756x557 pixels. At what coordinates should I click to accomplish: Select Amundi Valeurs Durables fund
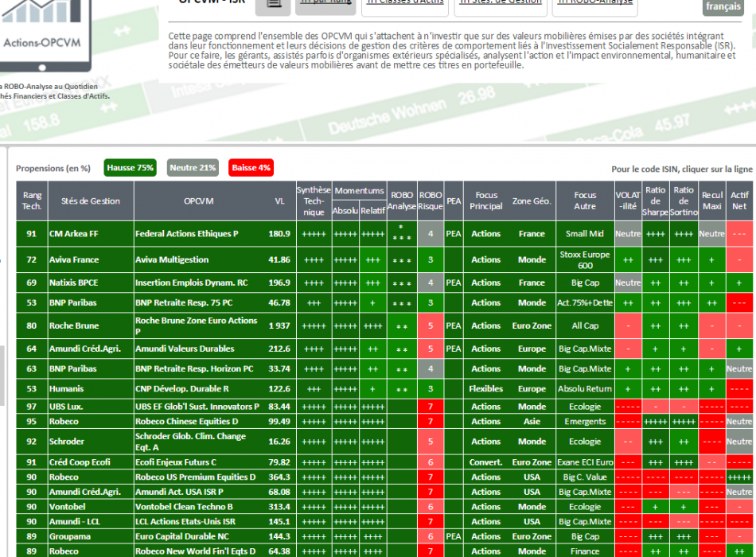pyautogui.click(x=384, y=349)
